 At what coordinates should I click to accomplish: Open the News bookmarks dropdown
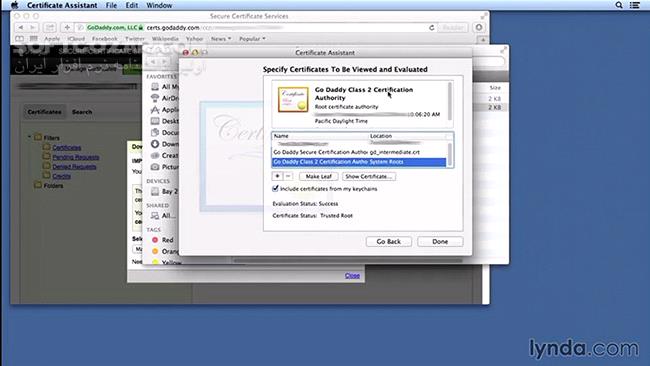pos(221,39)
